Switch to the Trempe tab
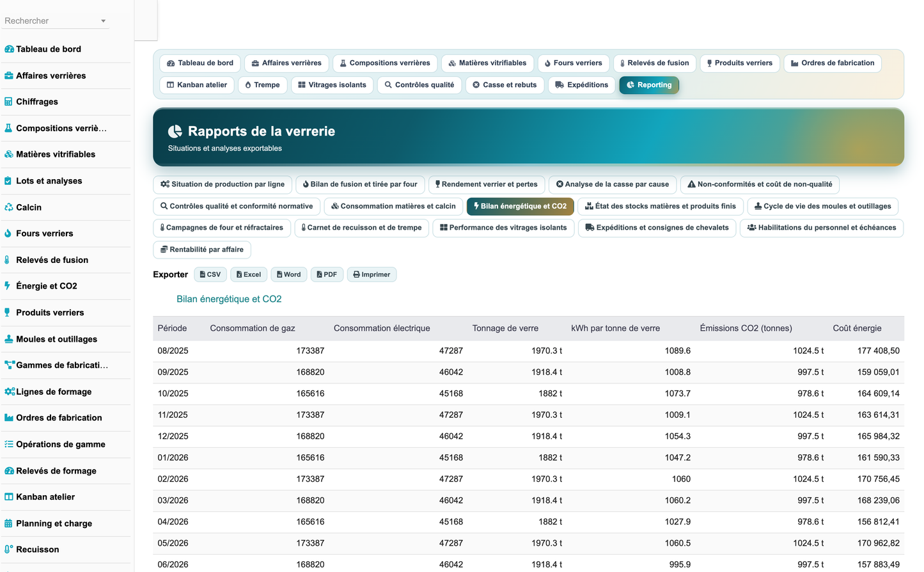Screen dimensions: 924x572 [262, 85]
